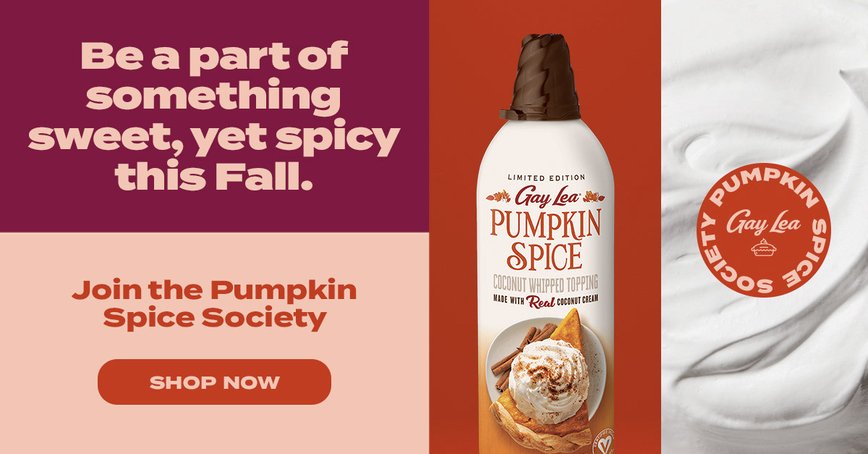Viewport: 868px width, 454px height.
Task: Click the orange panel beside the can
Action: (x=456, y=227)
